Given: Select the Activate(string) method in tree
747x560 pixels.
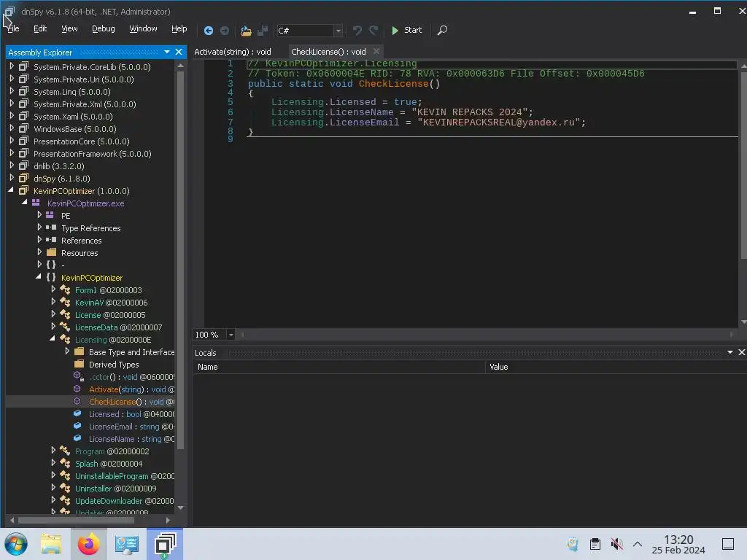Looking at the screenshot, I should (131, 389).
